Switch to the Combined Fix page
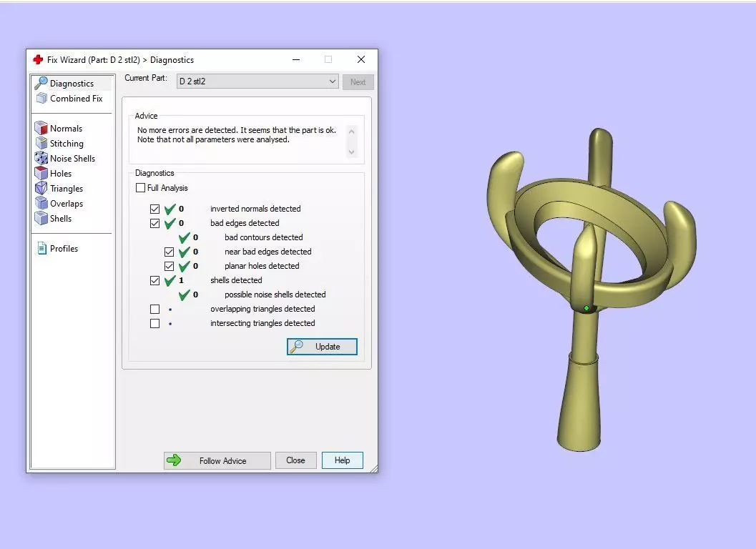 pyautogui.click(x=77, y=99)
